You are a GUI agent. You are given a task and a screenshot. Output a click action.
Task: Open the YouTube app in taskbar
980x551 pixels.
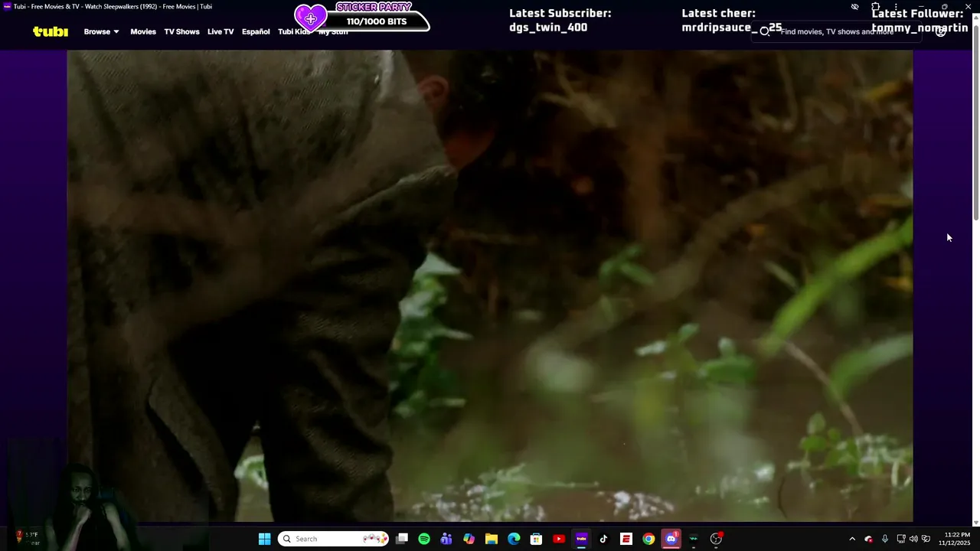pyautogui.click(x=559, y=539)
